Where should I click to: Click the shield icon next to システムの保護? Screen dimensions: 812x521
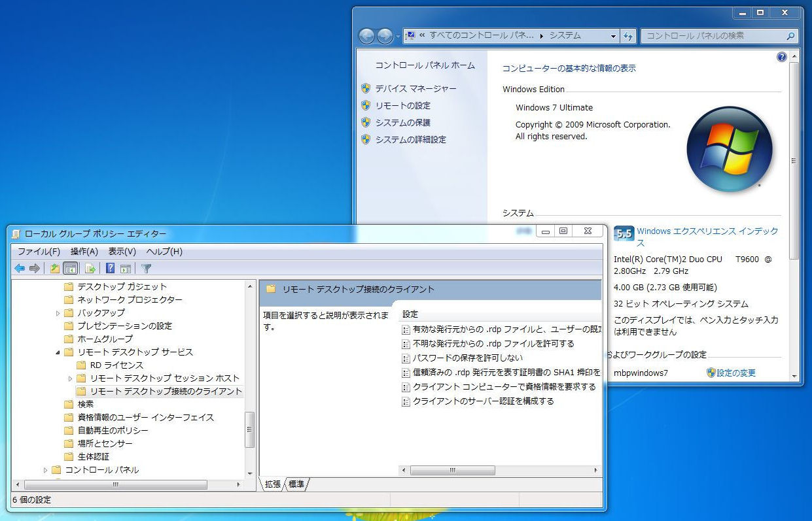366,122
